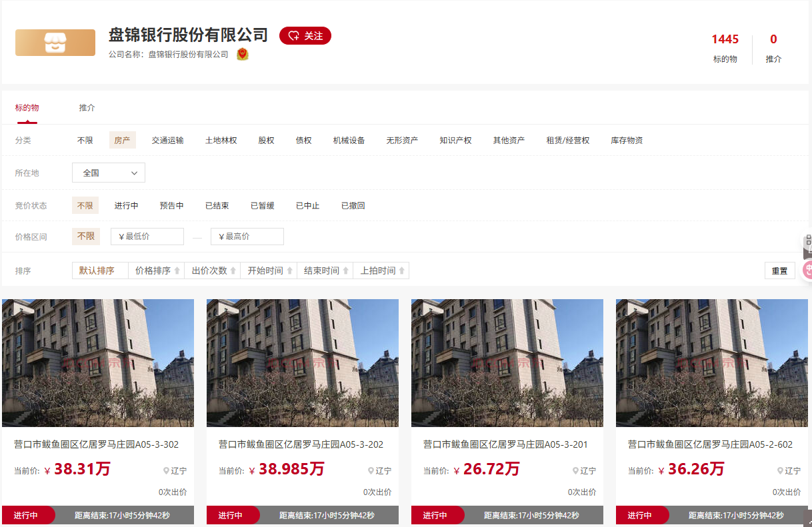Open photo of listing A05-3-302
Viewport: 812px width, 527px height.
point(98,363)
